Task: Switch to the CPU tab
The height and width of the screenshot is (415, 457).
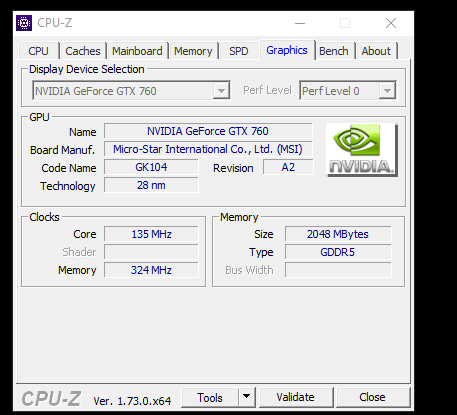Action: tap(39, 51)
